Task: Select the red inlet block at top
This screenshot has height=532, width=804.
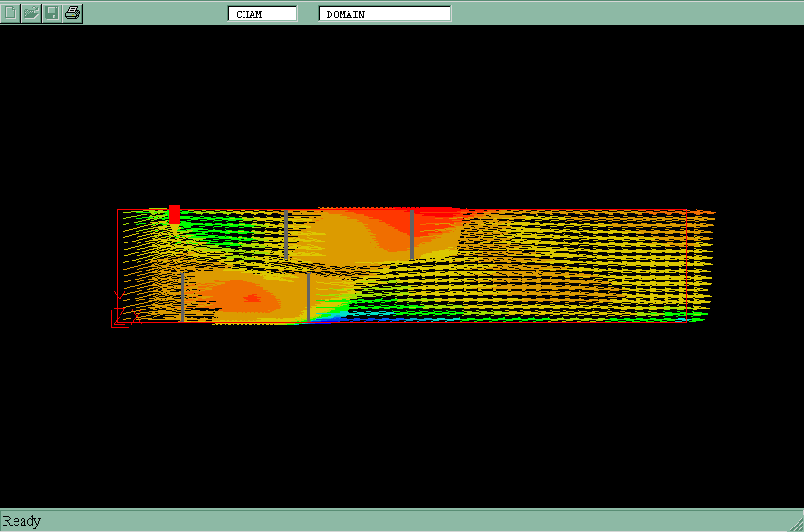Action: [175, 214]
